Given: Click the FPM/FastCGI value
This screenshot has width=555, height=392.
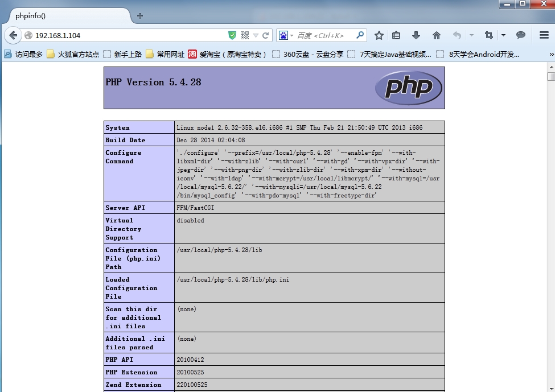Looking at the screenshot, I should click(195, 208).
